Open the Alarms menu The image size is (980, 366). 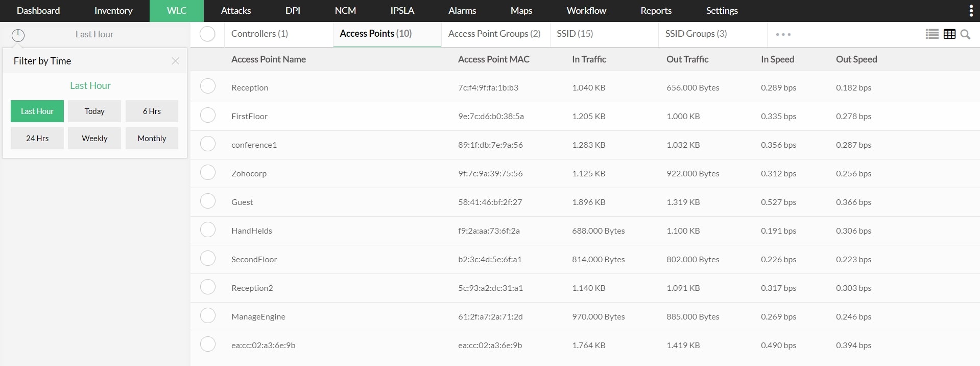click(462, 11)
